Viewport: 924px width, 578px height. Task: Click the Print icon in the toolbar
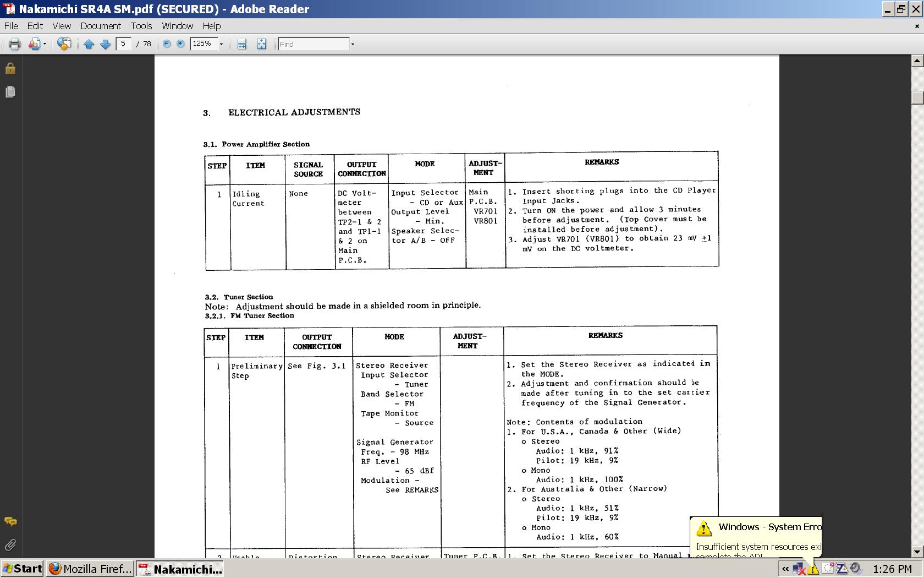14,44
